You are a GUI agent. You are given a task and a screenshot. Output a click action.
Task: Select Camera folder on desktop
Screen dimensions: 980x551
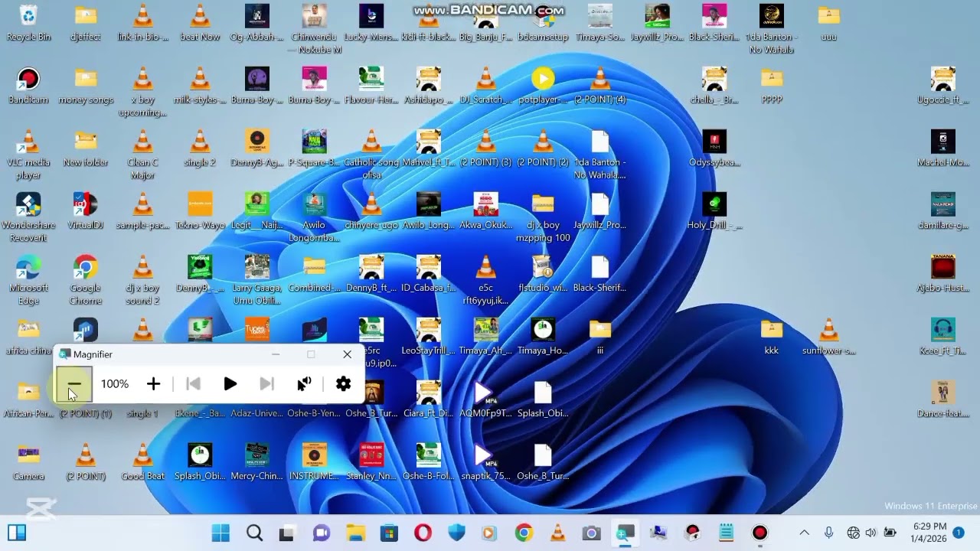pos(28,463)
